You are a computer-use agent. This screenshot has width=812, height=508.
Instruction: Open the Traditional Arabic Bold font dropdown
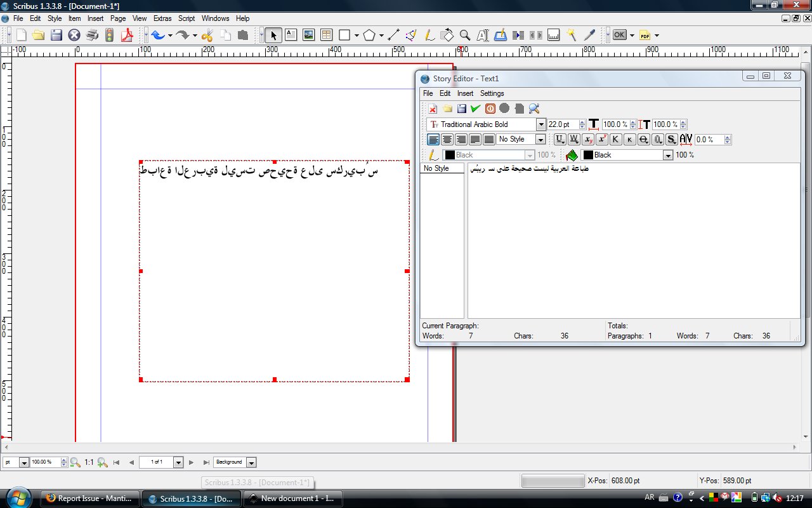pyautogui.click(x=540, y=124)
